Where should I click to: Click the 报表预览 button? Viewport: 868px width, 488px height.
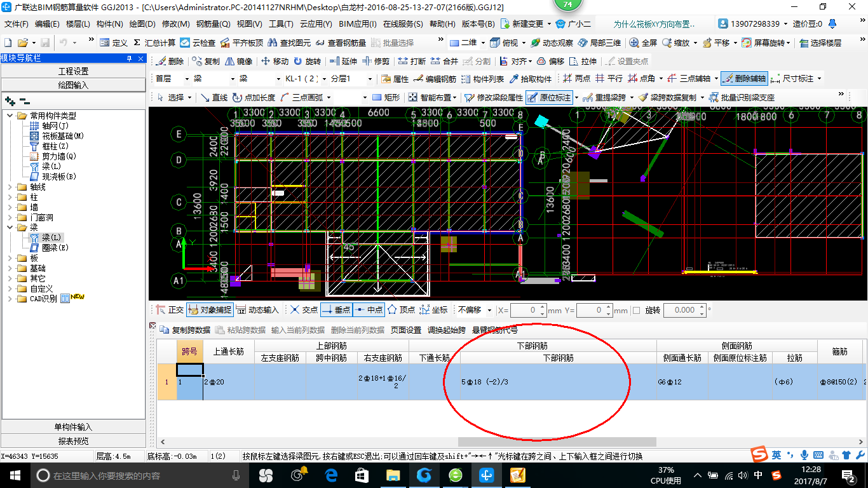(x=73, y=441)
